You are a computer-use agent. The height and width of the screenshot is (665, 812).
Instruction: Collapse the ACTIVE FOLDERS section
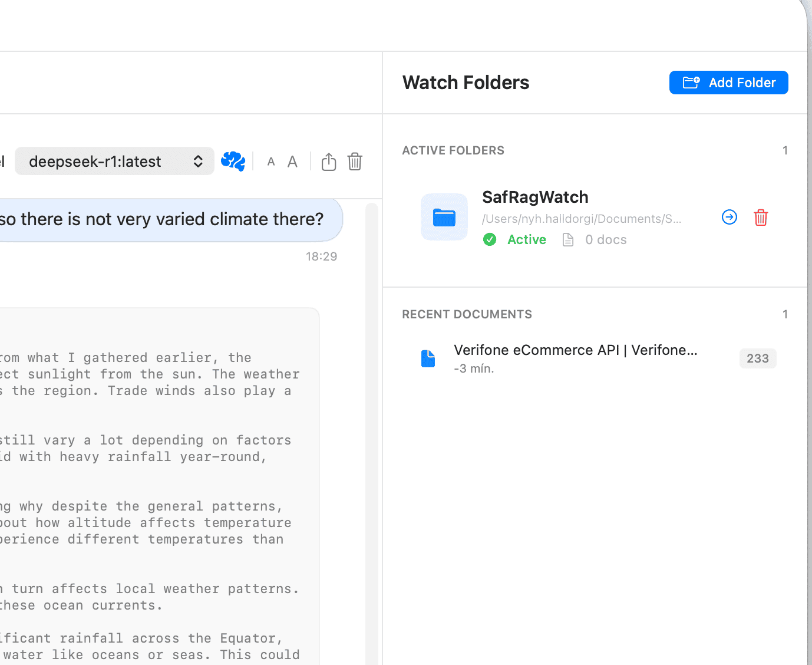tap(453, 150)
